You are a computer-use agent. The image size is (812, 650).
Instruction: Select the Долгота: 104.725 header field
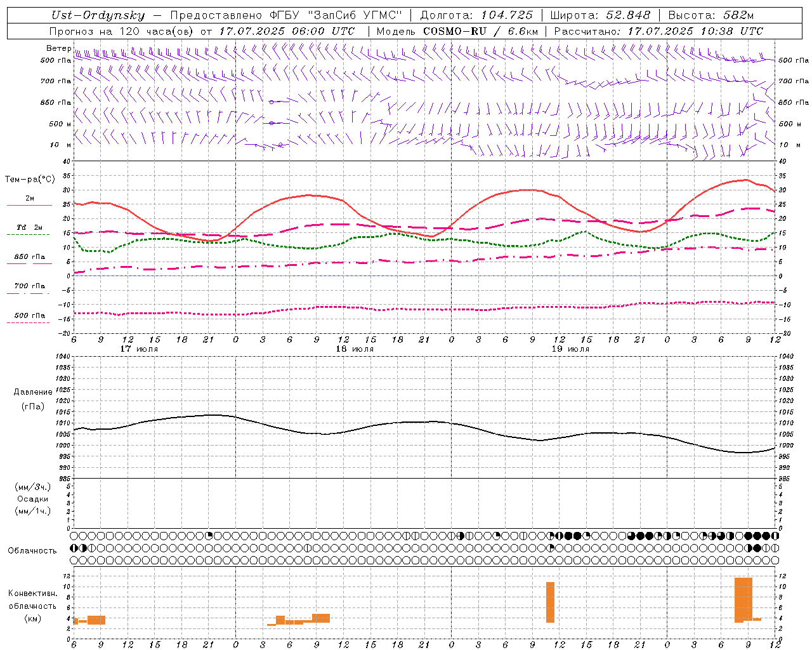pos(476,15)
